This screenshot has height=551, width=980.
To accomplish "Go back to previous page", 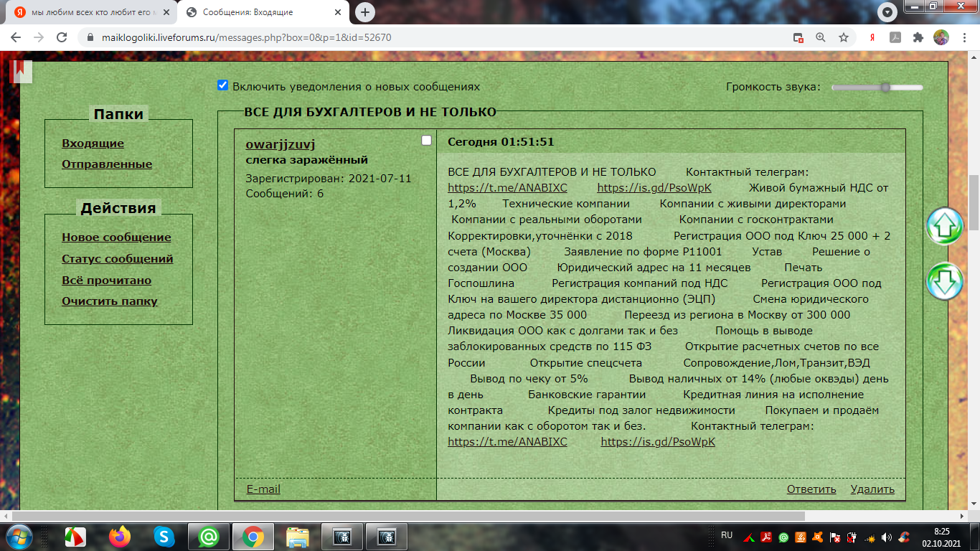I will point(17,37).
